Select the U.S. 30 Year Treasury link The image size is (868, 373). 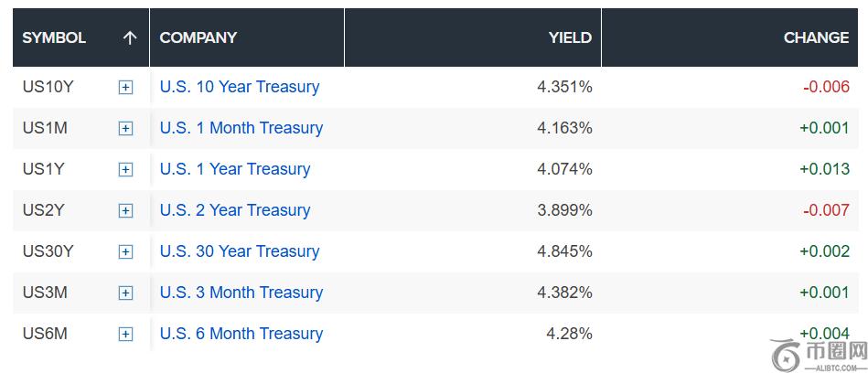240,251
